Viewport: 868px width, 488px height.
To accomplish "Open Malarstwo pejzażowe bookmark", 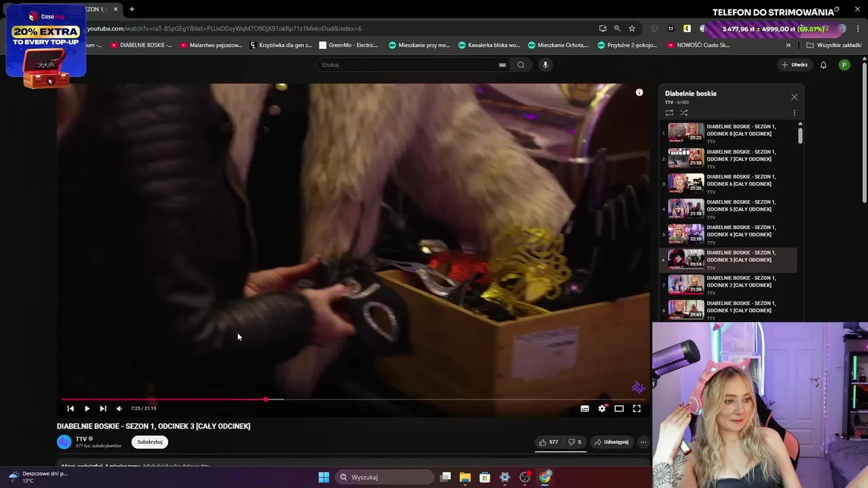I will pos(211,45).
